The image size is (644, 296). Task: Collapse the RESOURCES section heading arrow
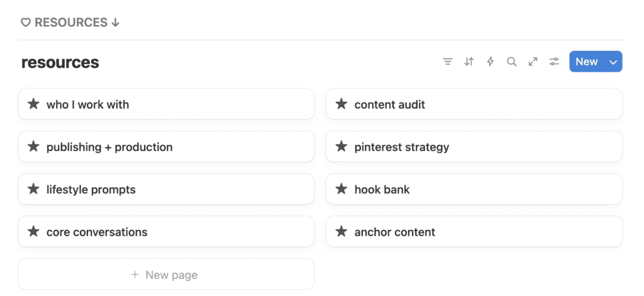pos(115,23)
